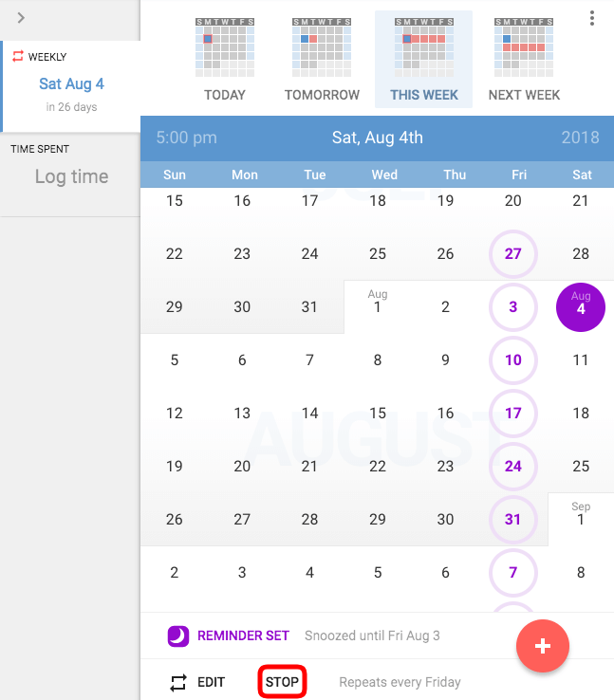Select Monday July 23 on calendar
Viewport: 614px width, 700px height.
pos(242,254)
